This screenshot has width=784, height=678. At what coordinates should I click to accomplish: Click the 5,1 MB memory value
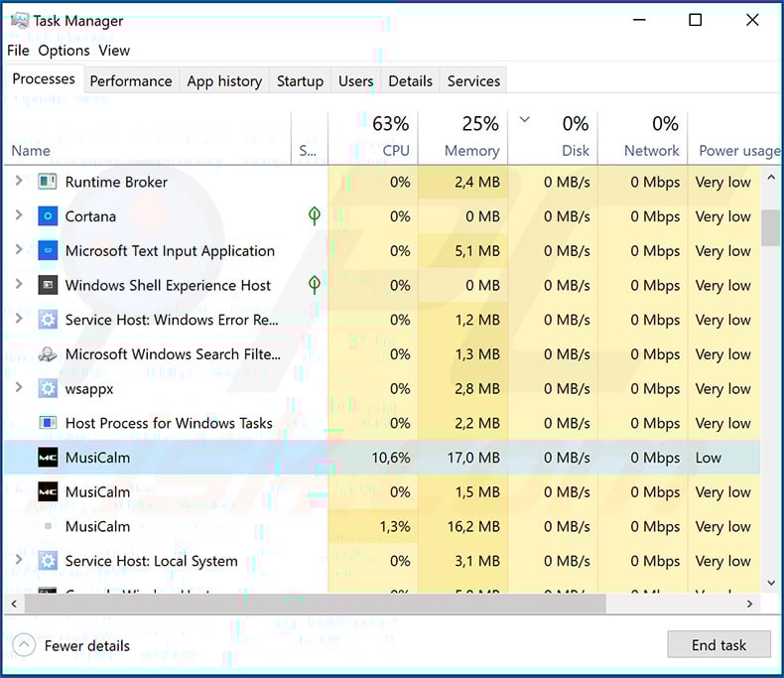tap(477, 250)
